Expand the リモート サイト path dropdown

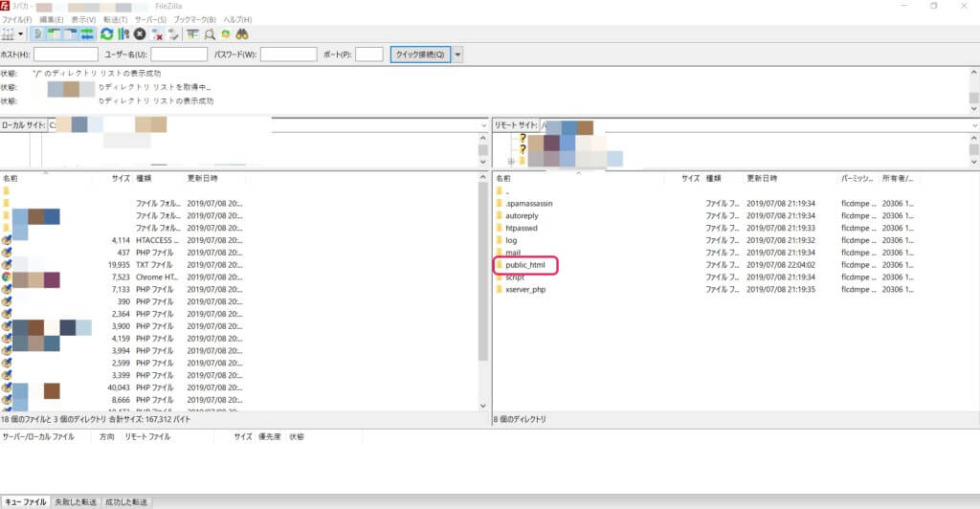[974, 125]
